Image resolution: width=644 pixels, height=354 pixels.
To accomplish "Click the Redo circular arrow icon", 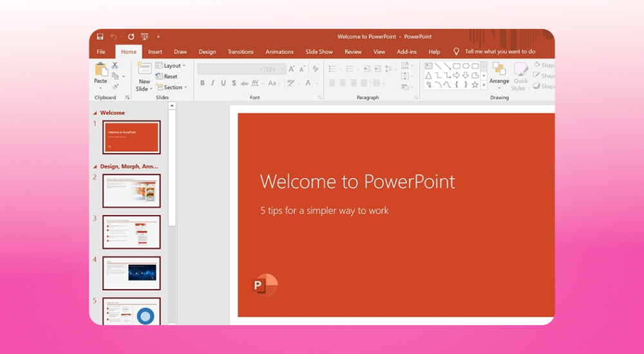I will pos(131,37).
